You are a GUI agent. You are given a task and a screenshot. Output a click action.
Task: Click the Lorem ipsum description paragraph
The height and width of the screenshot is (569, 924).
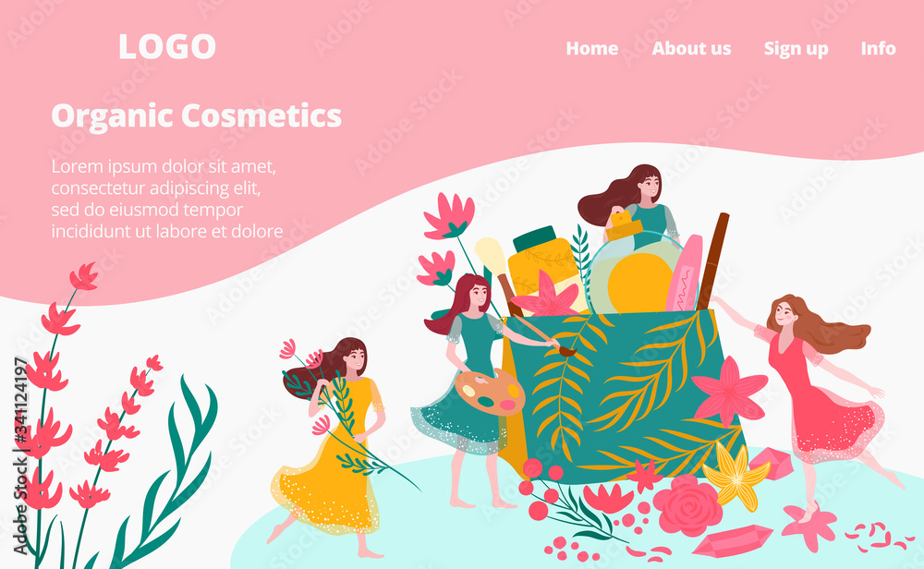(x=166, y=199)
